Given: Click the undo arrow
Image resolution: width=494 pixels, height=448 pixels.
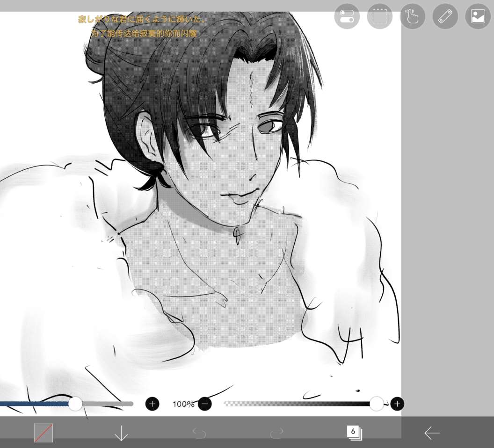Looking at the screenshot, I should coord(199,434).
